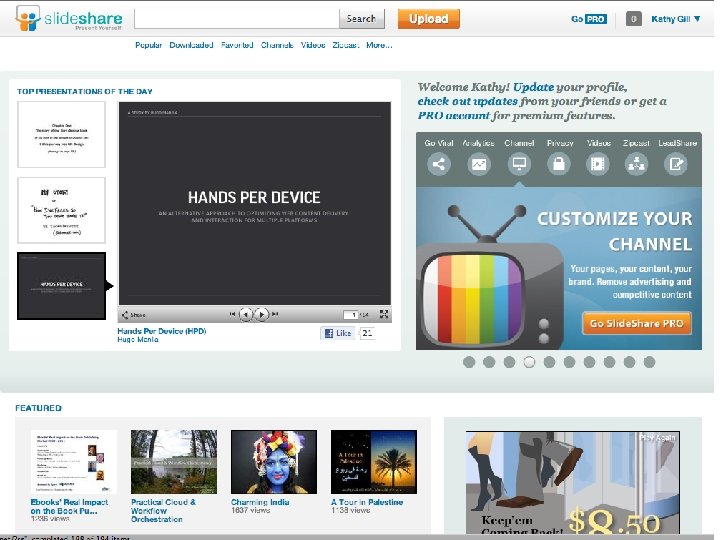720x540 pixels.
Task: Select tenth carousel dot
Action: (649, 362)
